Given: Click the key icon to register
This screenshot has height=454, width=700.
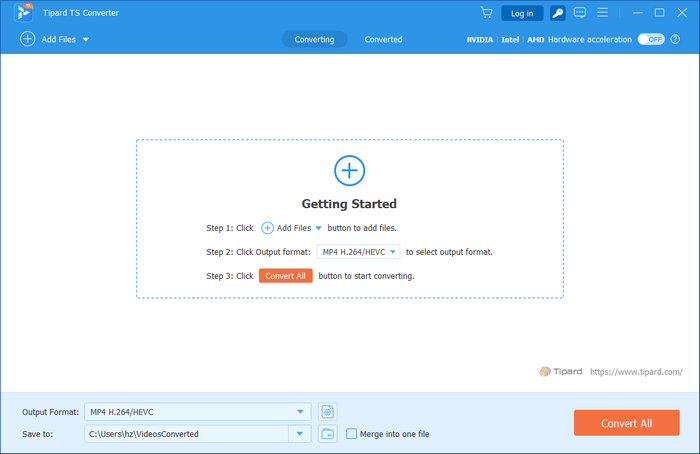Looking at the screenshot, I should [557, 13].
